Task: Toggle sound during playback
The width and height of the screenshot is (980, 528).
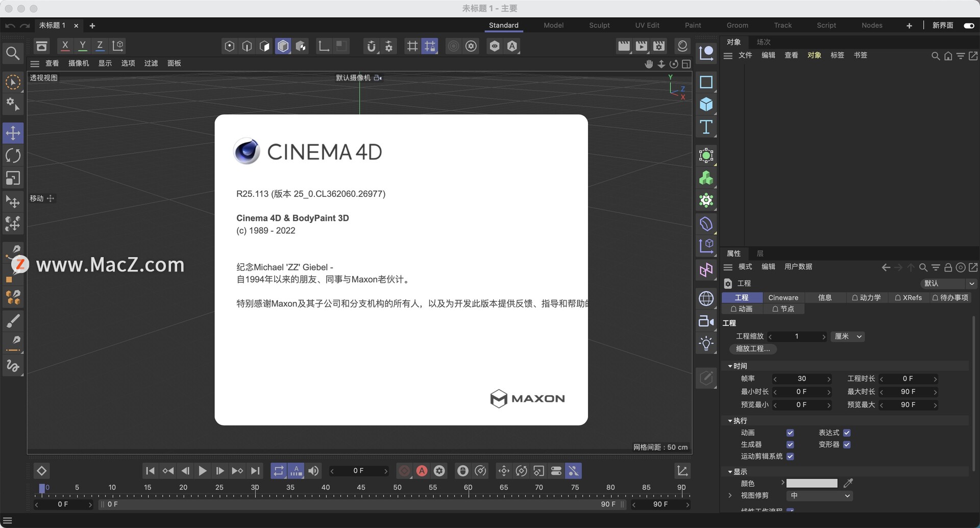Action: point(313,471)
